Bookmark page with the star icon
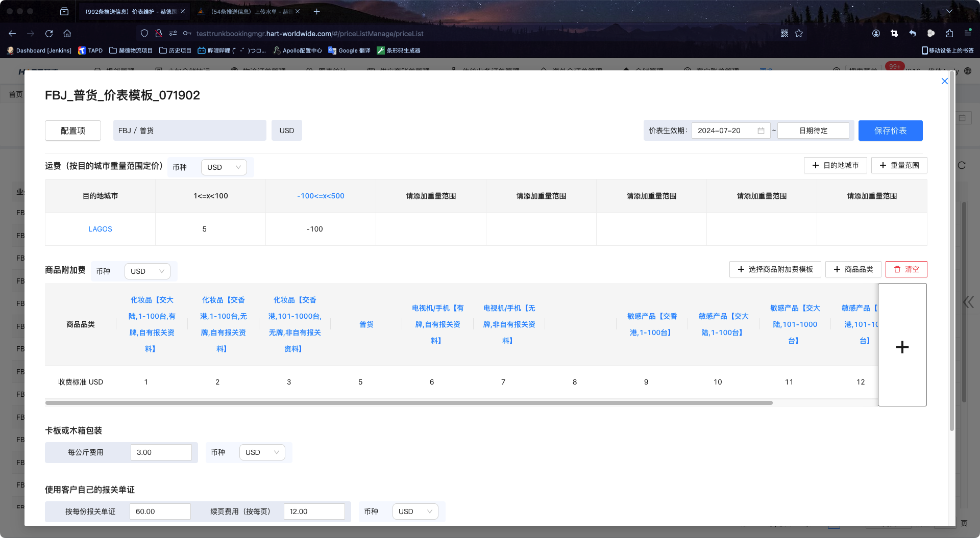980x538 pixels. [x=799, y=34]
